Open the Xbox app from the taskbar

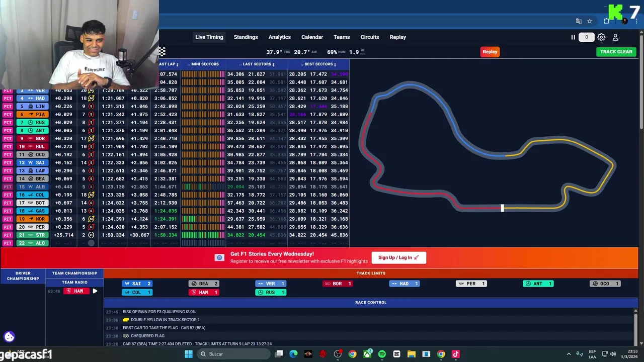coord(367,354)
